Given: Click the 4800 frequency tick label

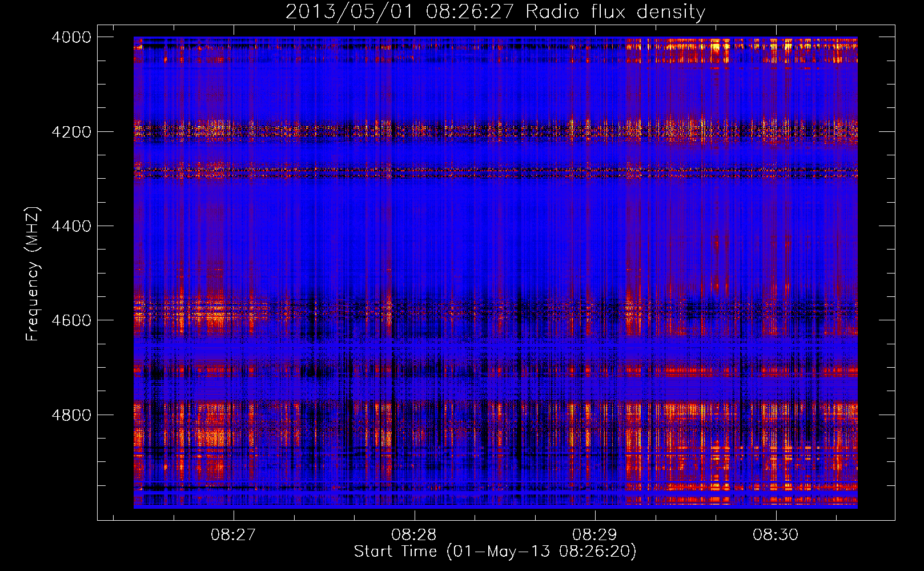Looking at the screenshot, I should pos(71,415).
